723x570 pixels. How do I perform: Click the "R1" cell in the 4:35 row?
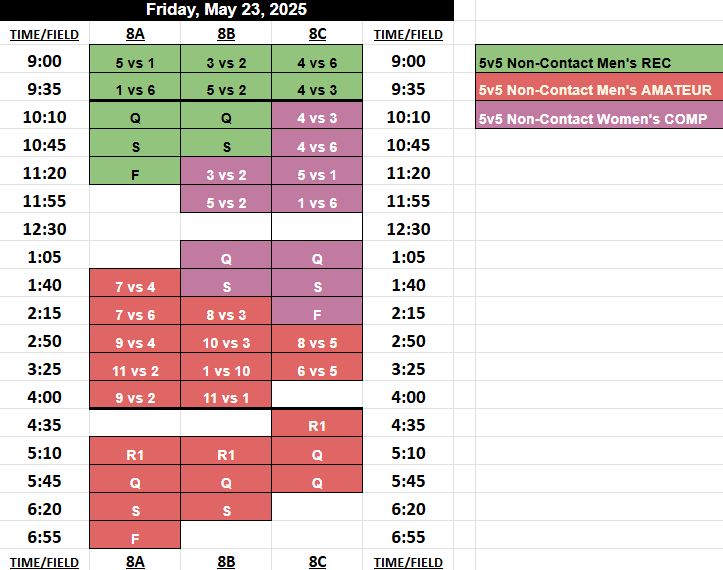(317, 426)
